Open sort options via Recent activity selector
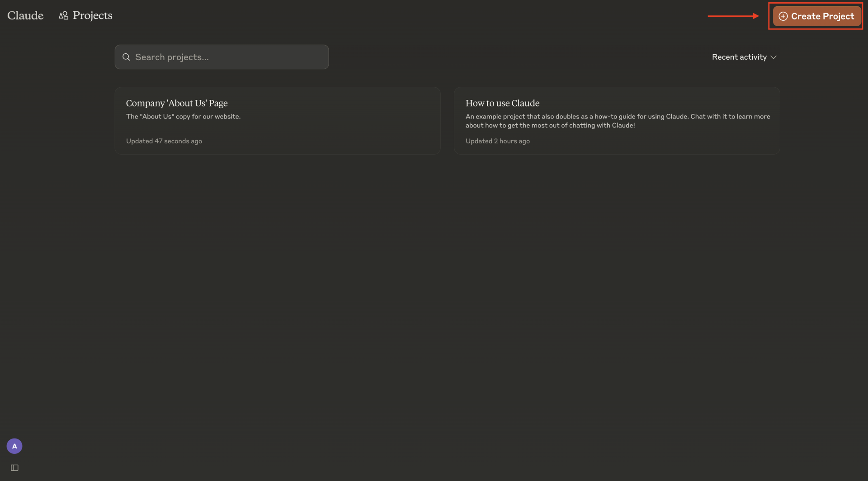This screenshot has height=481, width=868. click(743, 57)
